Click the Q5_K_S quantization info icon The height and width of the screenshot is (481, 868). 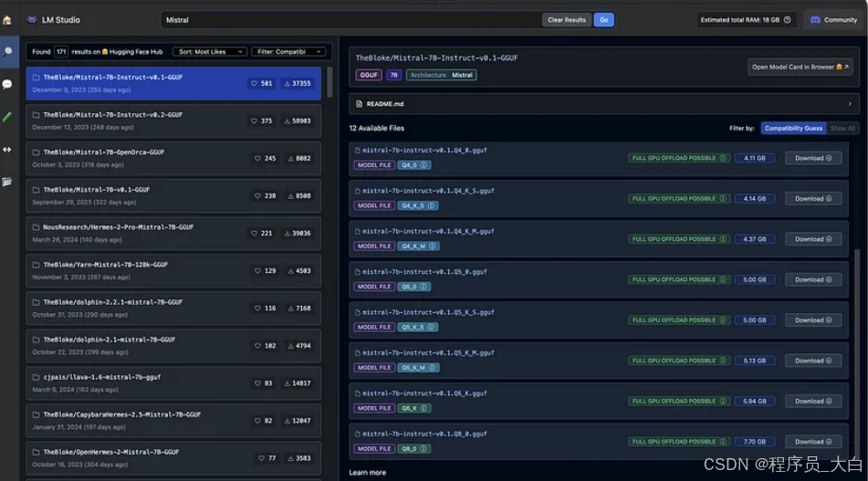[431, 327]
